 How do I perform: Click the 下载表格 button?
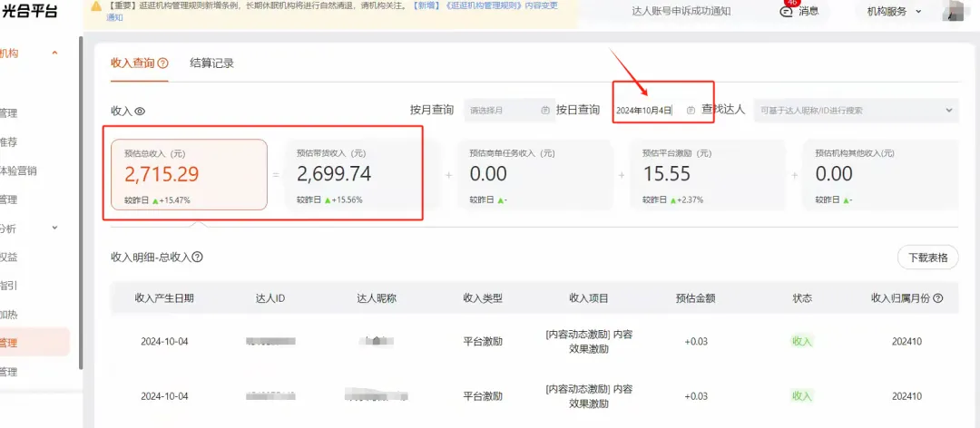coord(927,258)
